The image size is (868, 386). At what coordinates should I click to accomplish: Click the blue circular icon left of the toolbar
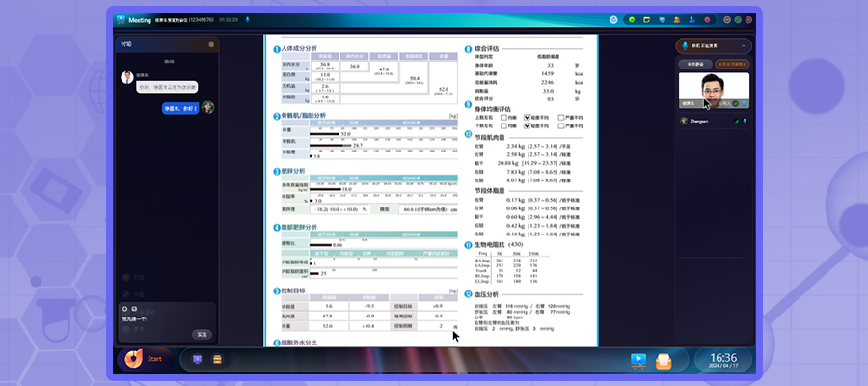[x=613, y=19]
